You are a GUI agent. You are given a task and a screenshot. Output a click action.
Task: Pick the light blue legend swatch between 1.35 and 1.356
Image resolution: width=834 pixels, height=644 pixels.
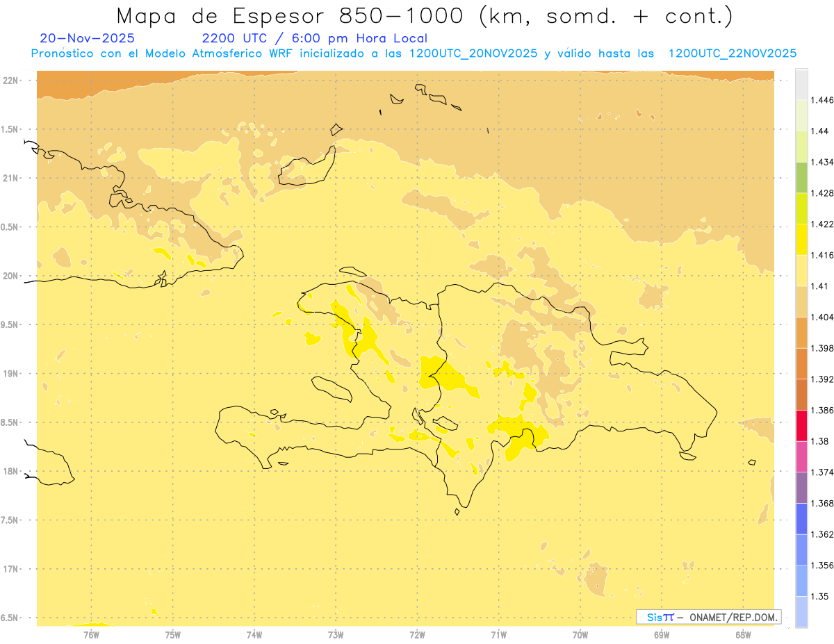click(801, 581)
